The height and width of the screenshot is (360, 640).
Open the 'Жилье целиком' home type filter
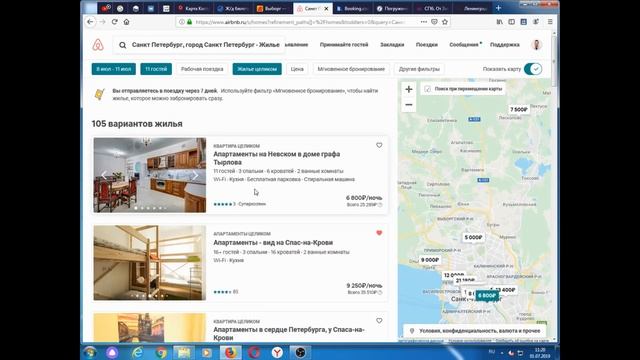[257, 69]
